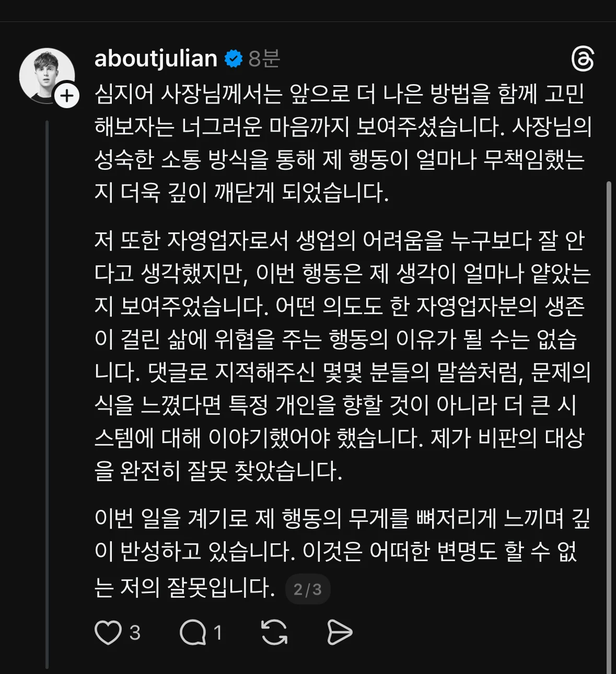Screen dimensions: 616x674
Task: Click the 8분 post timestamp
Action: pos(264,59)
